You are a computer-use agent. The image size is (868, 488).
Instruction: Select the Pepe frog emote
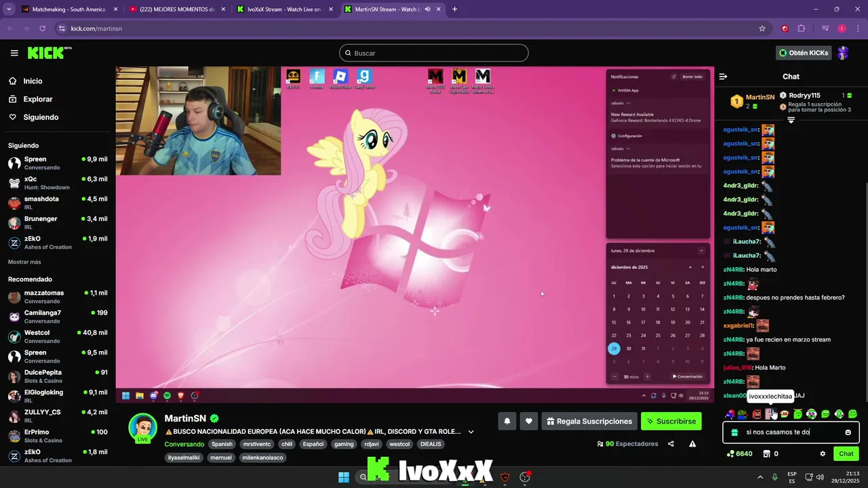[x=742, y=413]
